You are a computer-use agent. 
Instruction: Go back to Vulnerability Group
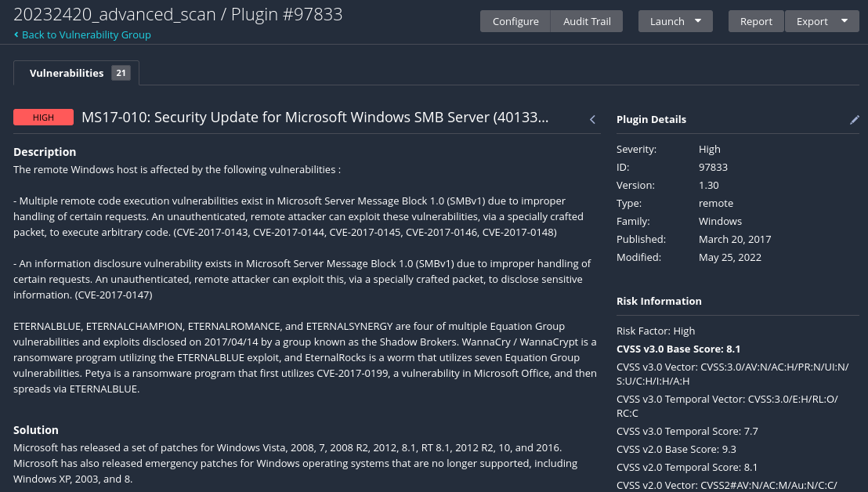[86, 34]
